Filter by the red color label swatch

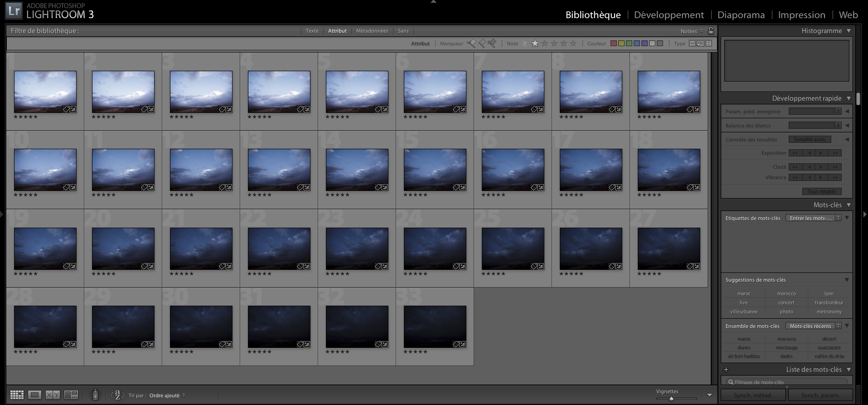coord(614,44)
